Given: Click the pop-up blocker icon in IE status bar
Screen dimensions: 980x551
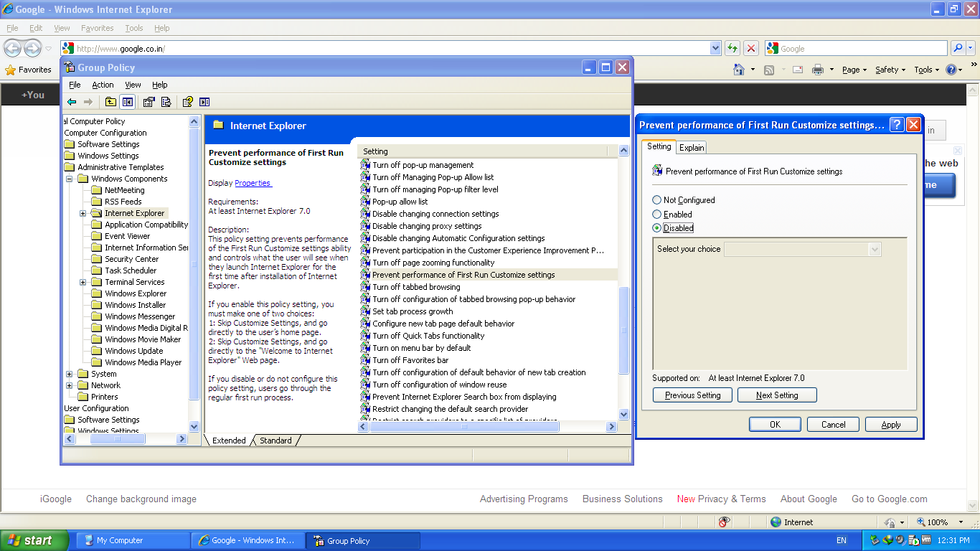Looking at the screenshot, I should [725, 522].
